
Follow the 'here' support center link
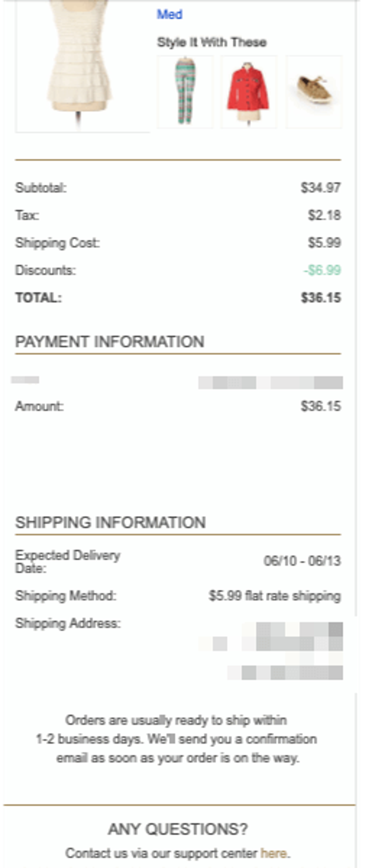click(x=274, y=853)
